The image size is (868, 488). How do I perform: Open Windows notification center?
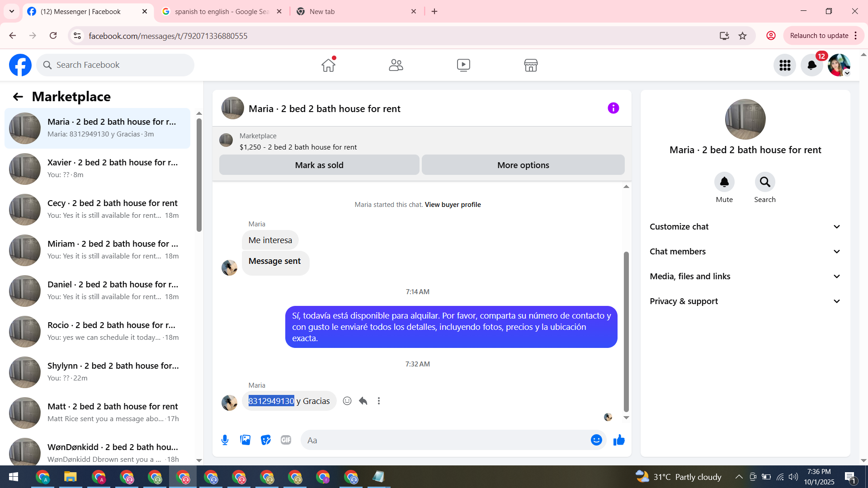[x=850, y=477]
